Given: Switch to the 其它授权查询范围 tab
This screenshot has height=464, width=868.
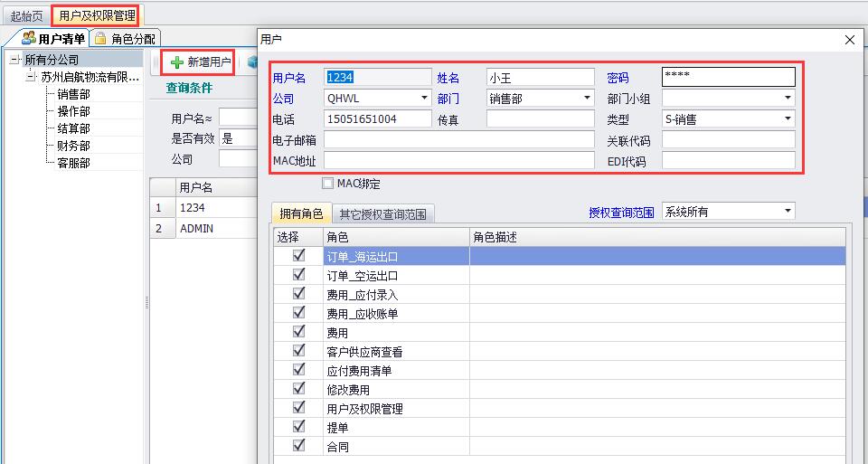Looking at the screenshot, I should [383, 213].
